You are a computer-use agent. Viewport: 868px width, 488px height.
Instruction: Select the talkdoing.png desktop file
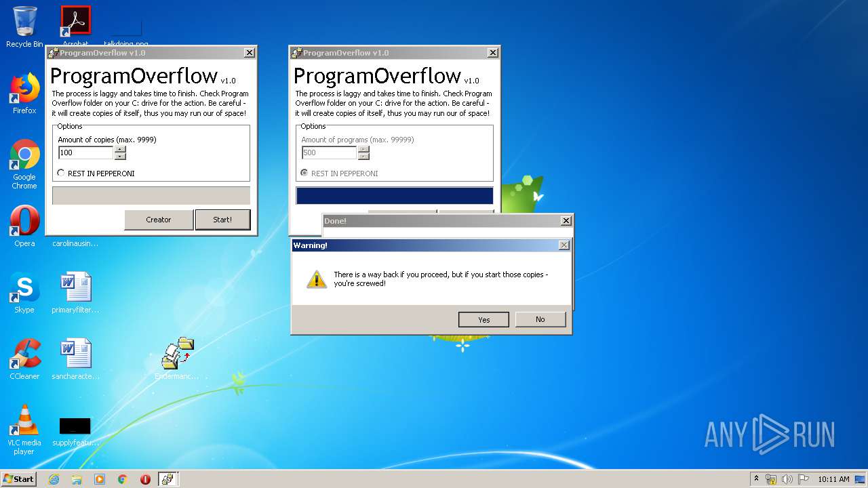(126, 30)
